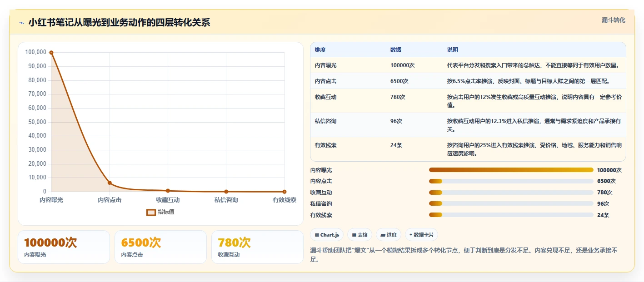Click the 收藏互动 progress bar
Image resolution: width=644 pixels, height=282 pixels.
point(511,193)
